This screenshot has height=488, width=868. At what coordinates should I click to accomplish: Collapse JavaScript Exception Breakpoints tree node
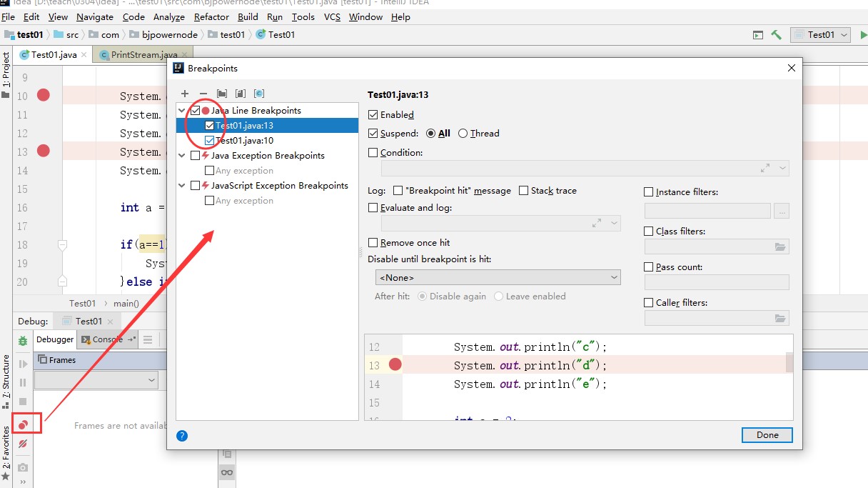click(x=182, y=186)
